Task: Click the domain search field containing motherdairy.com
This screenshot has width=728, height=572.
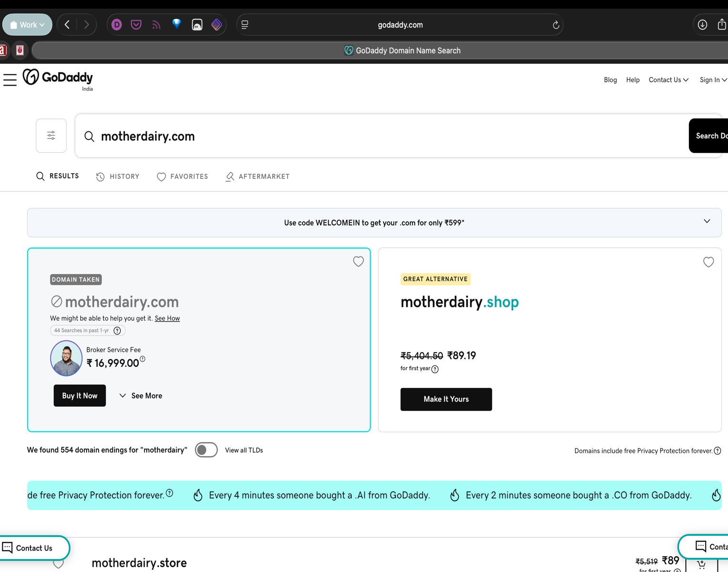Action: (x=382, y=136)
